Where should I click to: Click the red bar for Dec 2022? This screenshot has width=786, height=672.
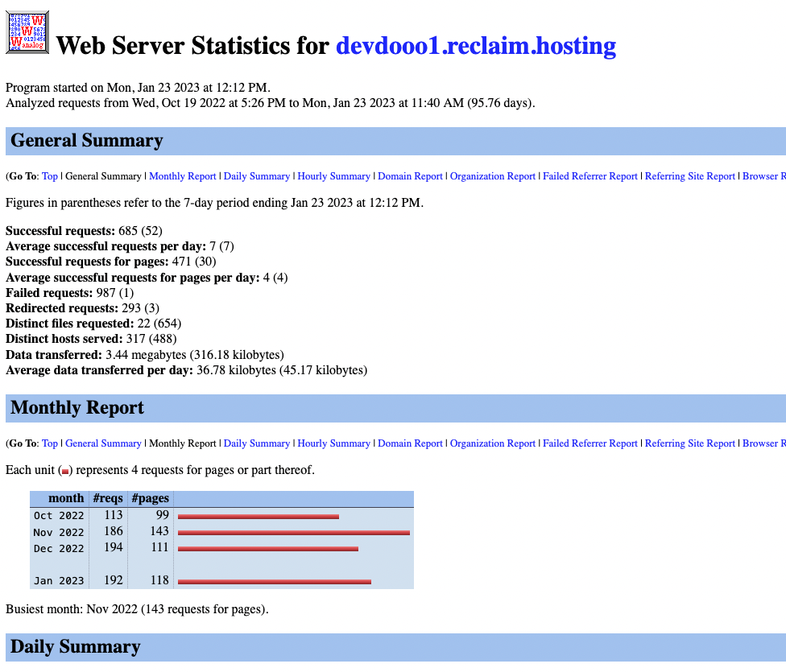click(268, 549)
